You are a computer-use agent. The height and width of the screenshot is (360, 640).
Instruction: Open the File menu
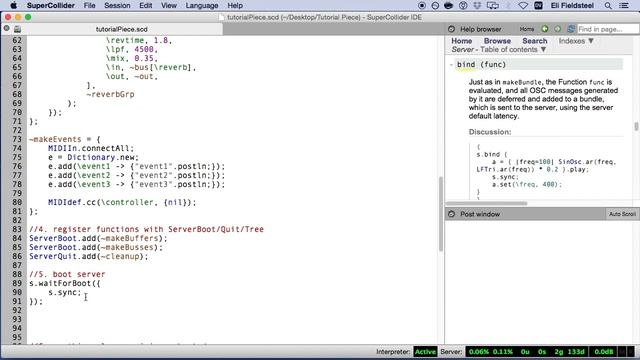(89, 5)
